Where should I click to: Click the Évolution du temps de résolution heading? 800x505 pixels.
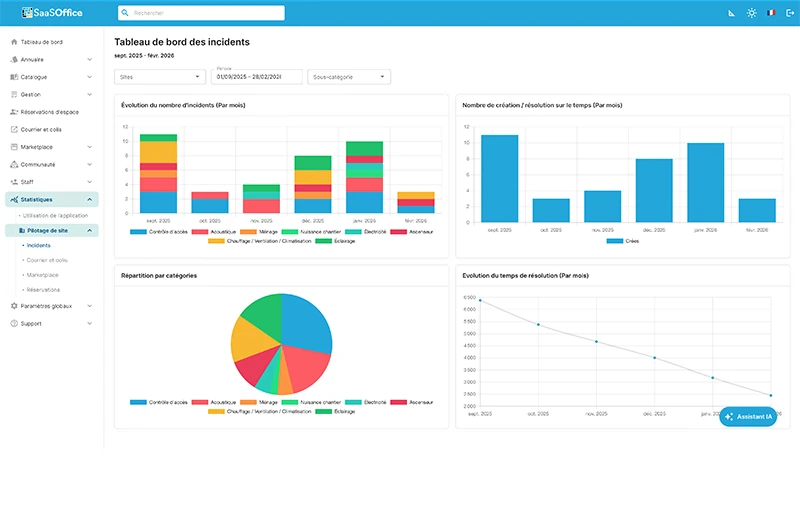pyautogui.click(x=526, y=275)
